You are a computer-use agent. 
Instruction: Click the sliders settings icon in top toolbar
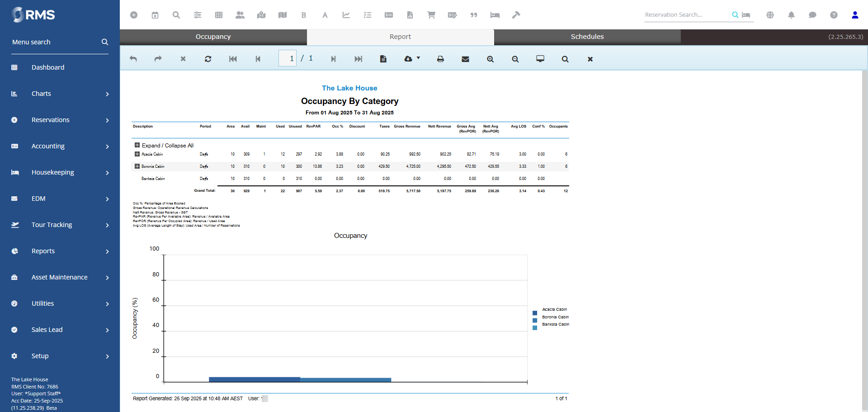[x=198, y=15]
